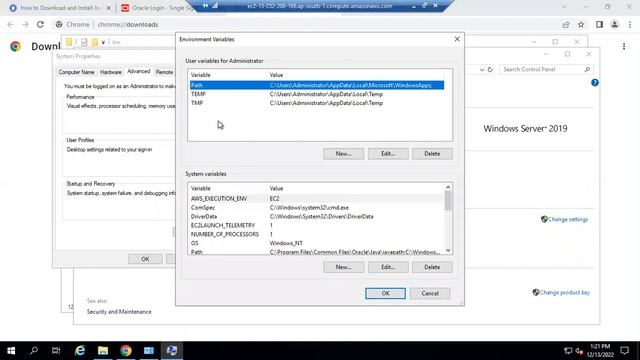This screenshot has width=640, height=360.
Task: Select NUMBER_OF_PROCESSORS system variable
Action: [317, 235]
